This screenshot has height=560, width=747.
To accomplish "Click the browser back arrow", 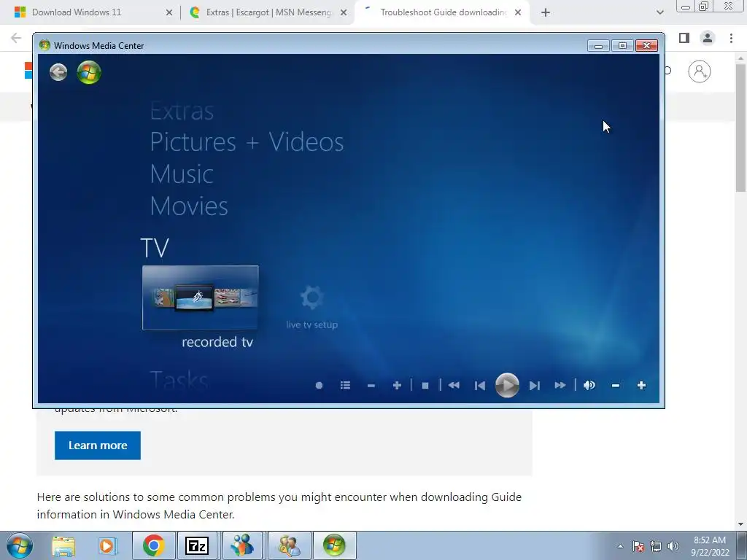I will [x=16, y=38].
